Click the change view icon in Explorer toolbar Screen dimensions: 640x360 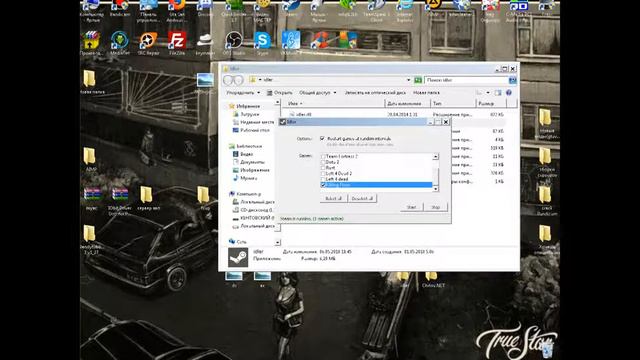pyautogui.click(x=479, y=93)
